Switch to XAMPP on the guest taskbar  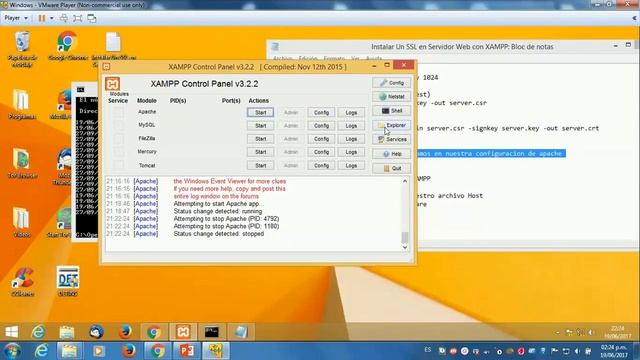183,332
